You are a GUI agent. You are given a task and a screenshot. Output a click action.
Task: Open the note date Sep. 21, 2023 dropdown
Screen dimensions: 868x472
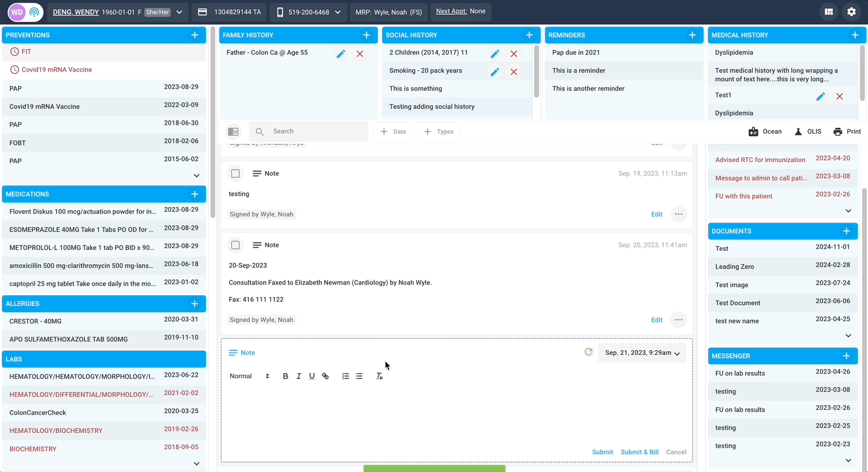point(642,353)
